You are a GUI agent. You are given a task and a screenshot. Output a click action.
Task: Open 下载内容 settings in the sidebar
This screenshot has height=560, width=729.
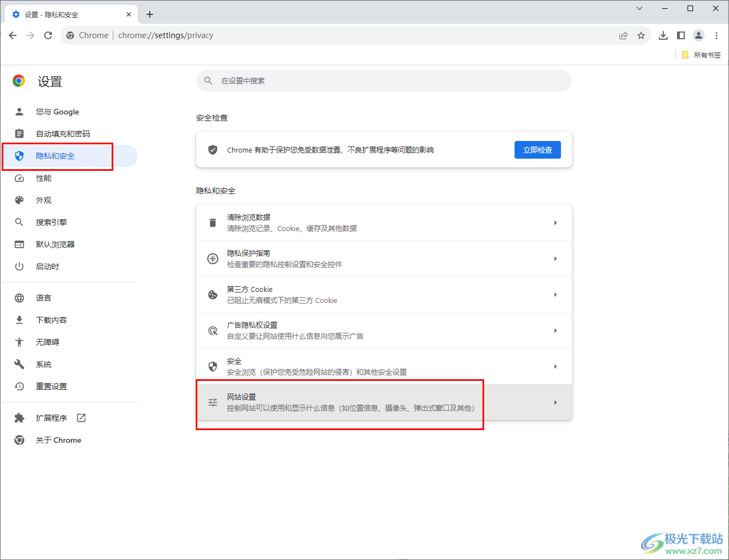70,320
